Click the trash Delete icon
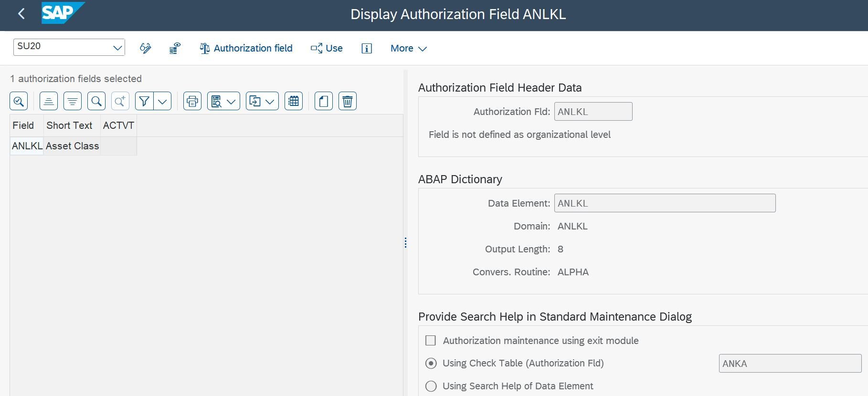 pyautogui.click(x=347, y=101)
